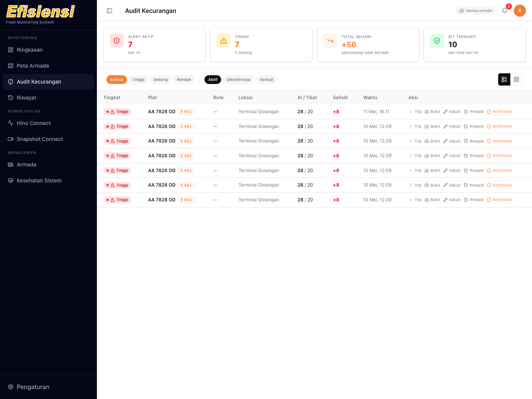Go to Peta Armada map page

48,66
